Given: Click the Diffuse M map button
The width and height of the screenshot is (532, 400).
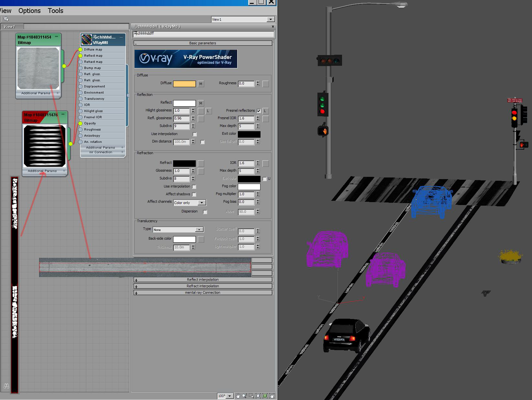Looking at the screenshot, I should coord(201,84).
